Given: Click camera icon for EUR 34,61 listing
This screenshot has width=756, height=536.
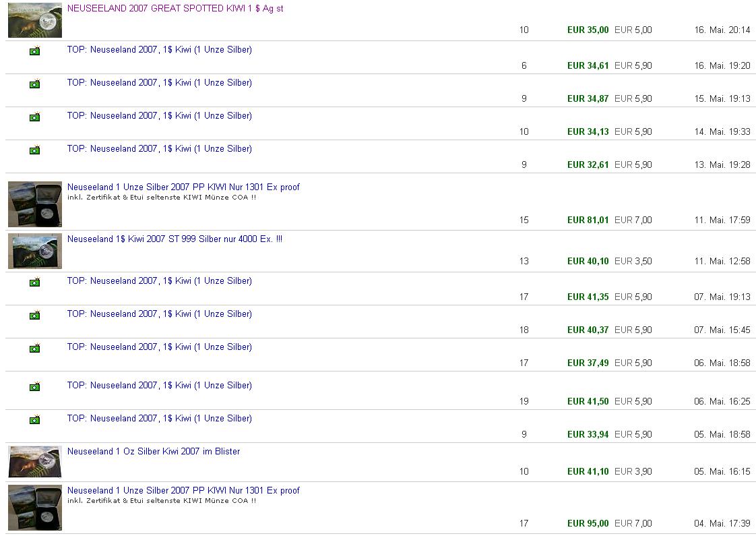Looking at the screenshot, I should [34, 51].
